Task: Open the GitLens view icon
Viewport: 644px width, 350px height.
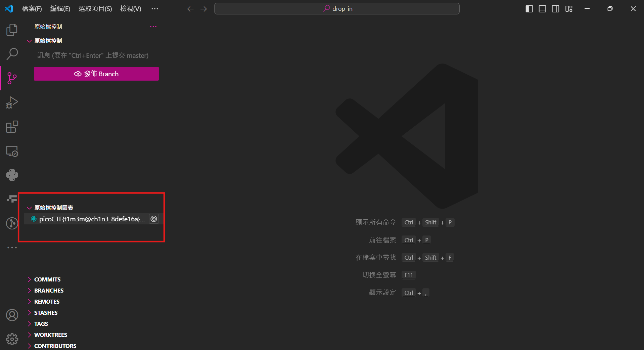Action: tap(12, 223)
